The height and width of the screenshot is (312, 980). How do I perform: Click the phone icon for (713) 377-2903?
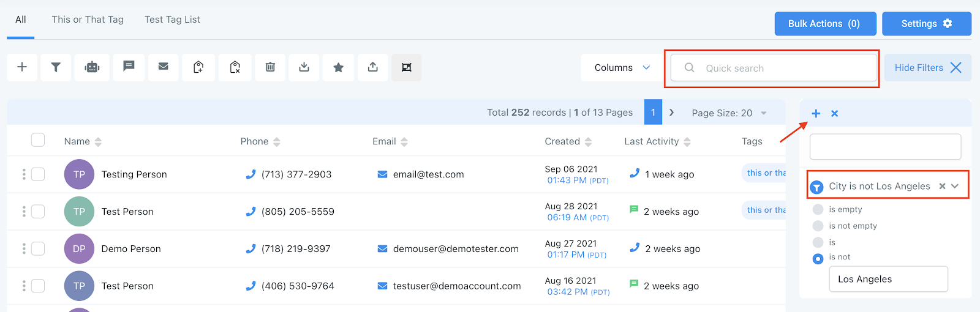click(x=251, y=174)
